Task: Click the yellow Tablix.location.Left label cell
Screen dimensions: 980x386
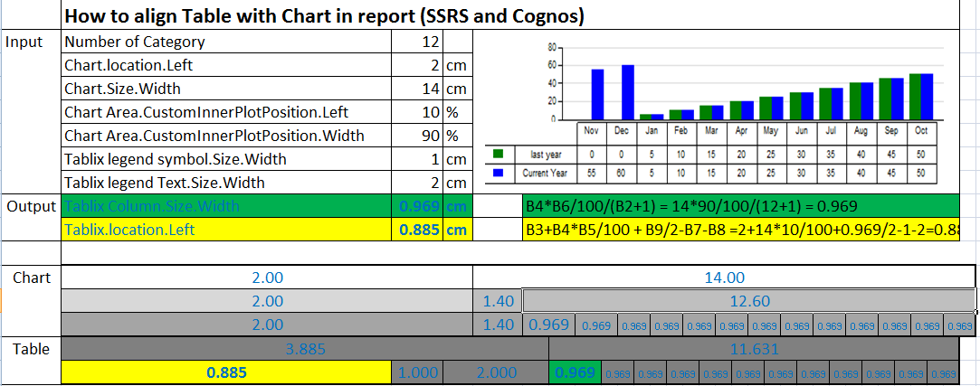Action: 227,230
